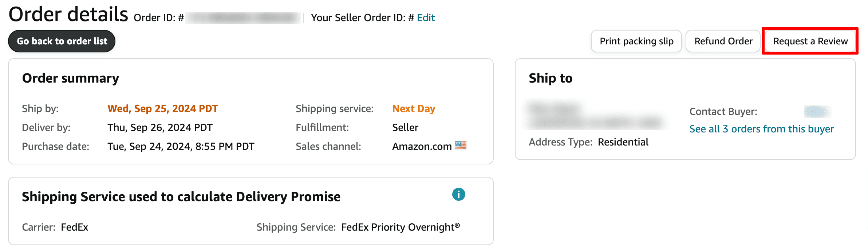See all 3 orders from this buyer
The height and width of the screenshot is (251, 868).
(x=761, y=129)
